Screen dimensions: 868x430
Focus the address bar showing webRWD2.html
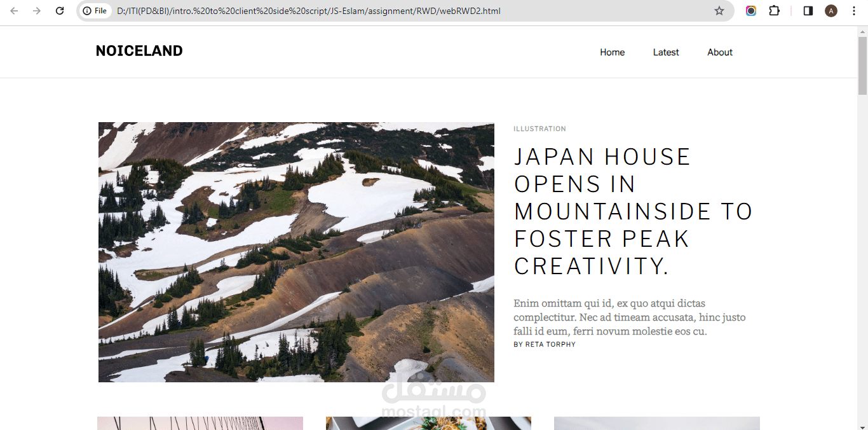(x=407, y=11)
